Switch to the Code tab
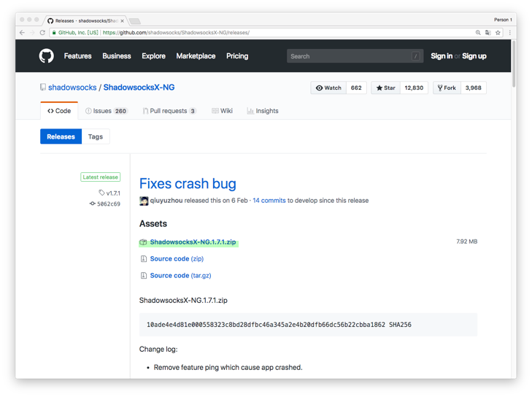The width and height of the screenshot is (532, 397). [59, 111]
